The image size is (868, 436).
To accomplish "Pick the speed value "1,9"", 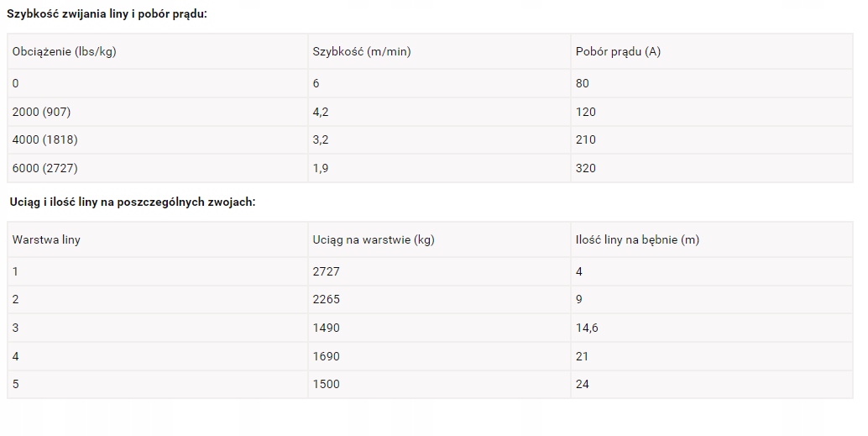I will (x=321, y=168).
